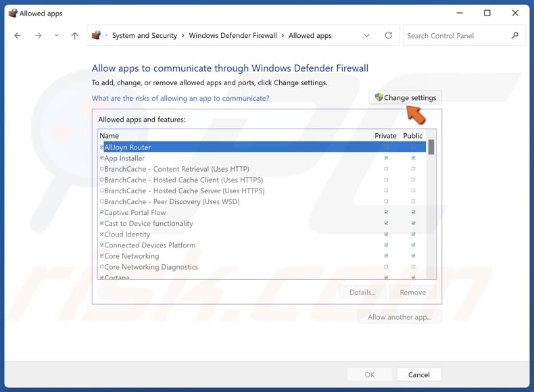Toggle Private checkbox for Captive Portal Flow
The height and width of the screenshot is (392, 534).
[386, 212]
